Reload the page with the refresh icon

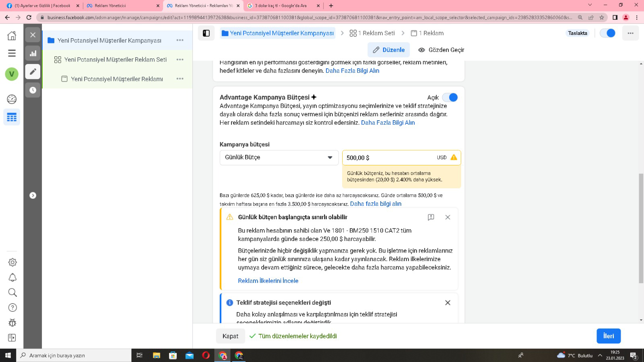tap(29, 17)
